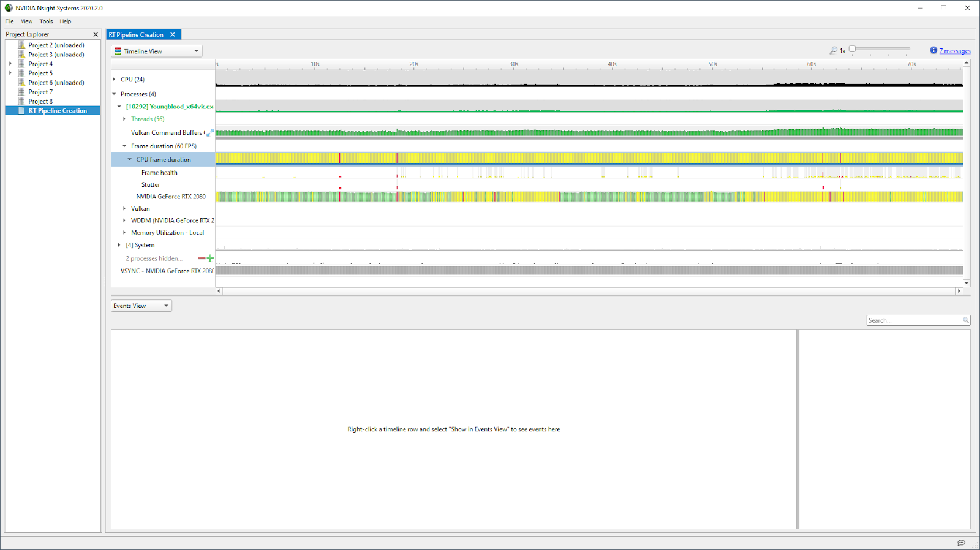Close the RT Pipeline Creation tab
Screen dimensions: 980x550
click(173, 35)
